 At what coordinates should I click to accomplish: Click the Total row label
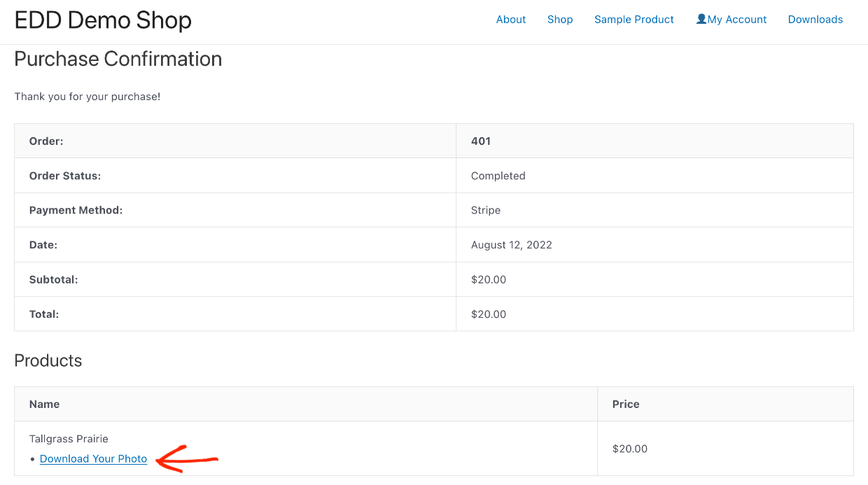[42, 314]
